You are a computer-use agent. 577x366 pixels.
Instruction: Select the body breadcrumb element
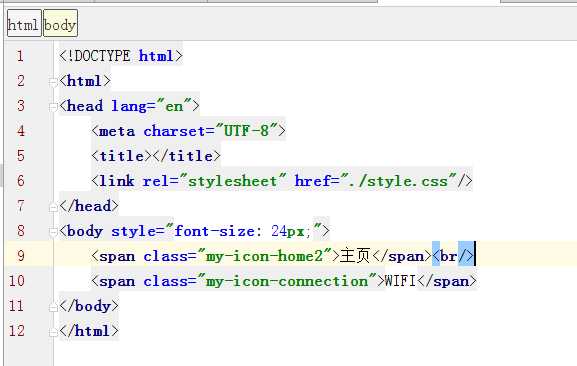tap(60, 23)
